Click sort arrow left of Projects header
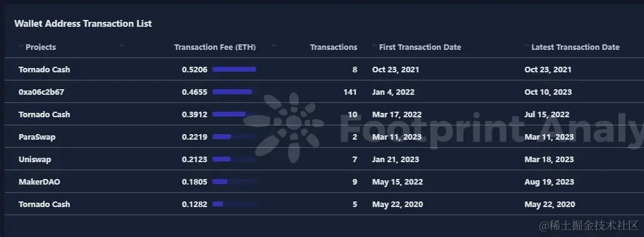644x237 pixels. point(21,47)
